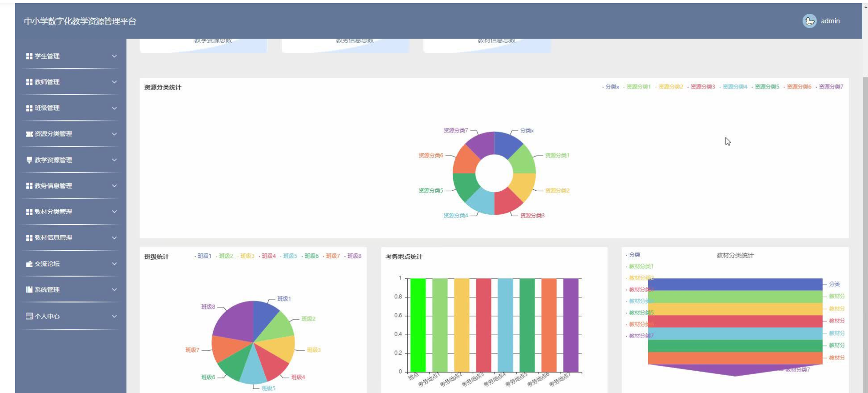Expand the 教材分类管理 chevron
Image resolution: width=868 pixels, height=393 pixels.
coord(114,212)
